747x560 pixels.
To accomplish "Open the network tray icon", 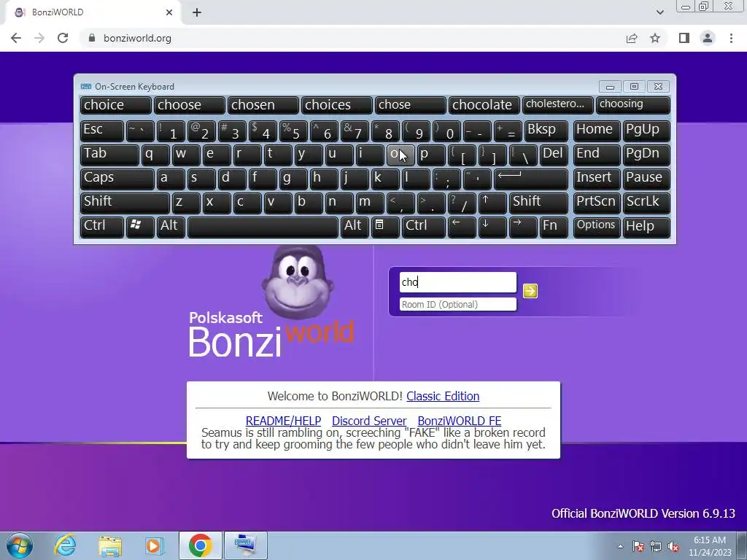I will click(656, 546).
